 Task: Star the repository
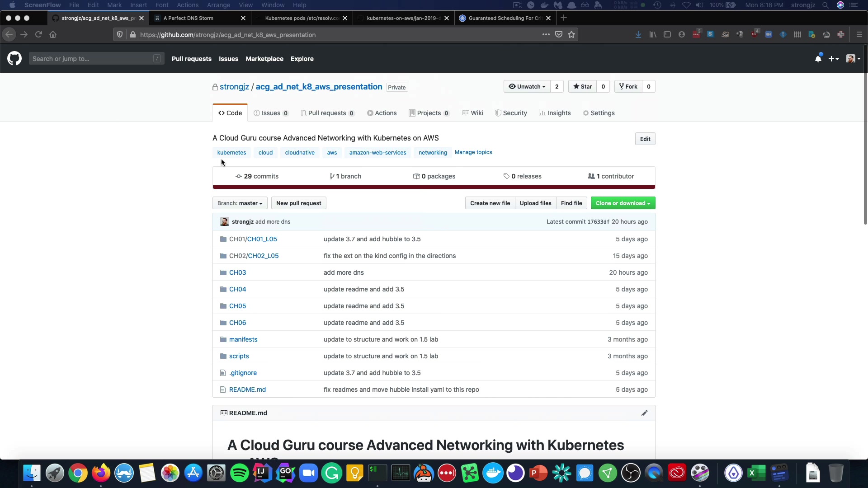pos(583,87)
